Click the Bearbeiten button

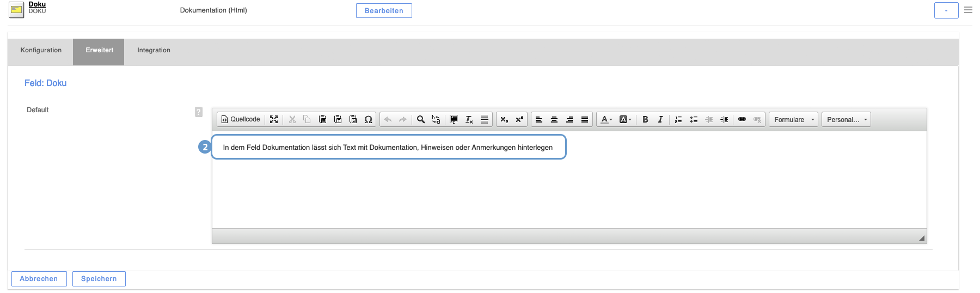[384, 11]
